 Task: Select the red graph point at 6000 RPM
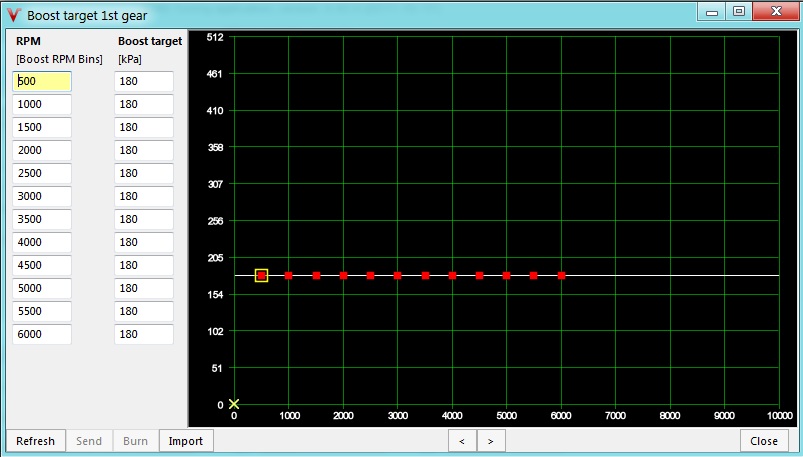pos(561,275)
